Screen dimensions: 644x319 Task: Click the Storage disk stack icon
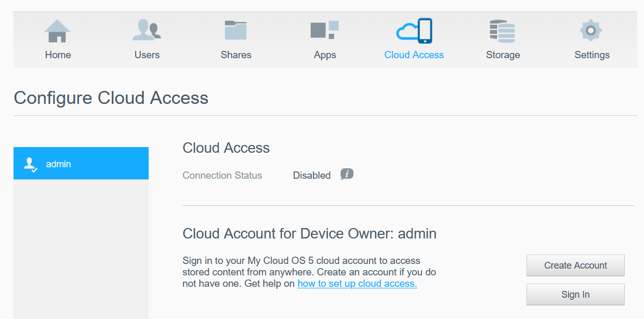pos(502,31)
